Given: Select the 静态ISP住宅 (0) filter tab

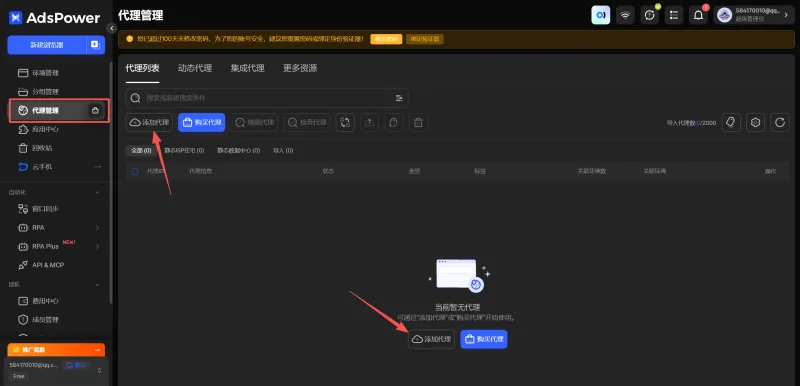Looking at the screenshot, I should tap(184, 150).
